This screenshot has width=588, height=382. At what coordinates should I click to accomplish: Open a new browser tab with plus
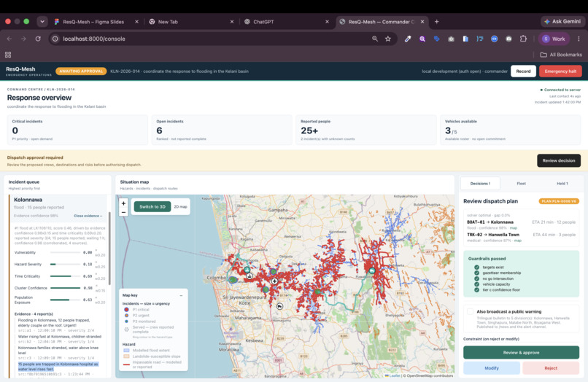pos(436,22)
